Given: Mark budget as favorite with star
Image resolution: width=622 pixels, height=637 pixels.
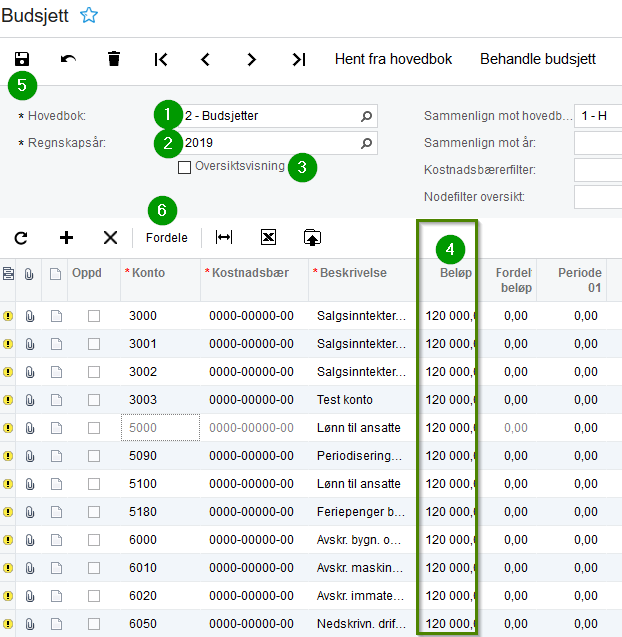Looking at the screenshot, I should tap(89, 15).
